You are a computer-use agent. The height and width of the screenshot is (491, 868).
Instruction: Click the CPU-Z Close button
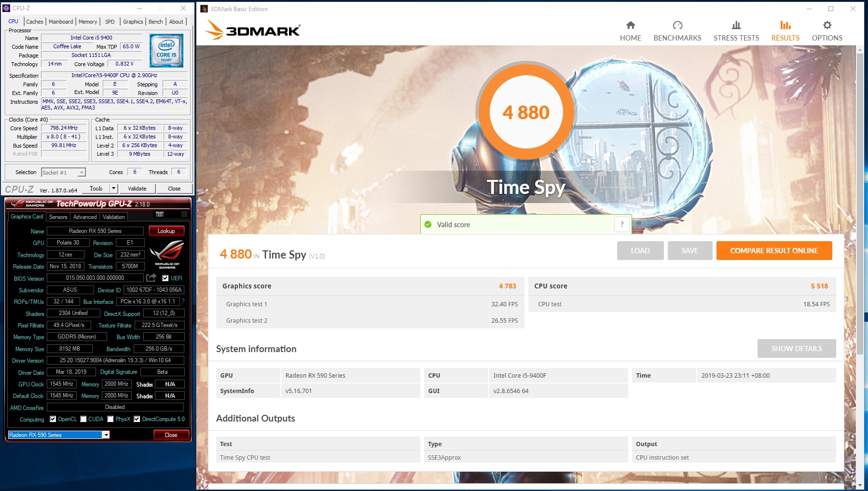[174, 189]
